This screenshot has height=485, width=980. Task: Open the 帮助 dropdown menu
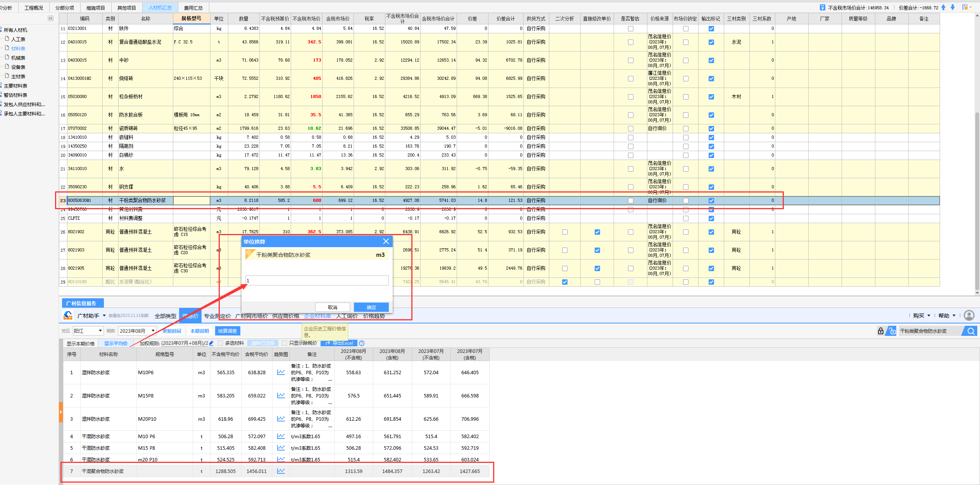947,316
